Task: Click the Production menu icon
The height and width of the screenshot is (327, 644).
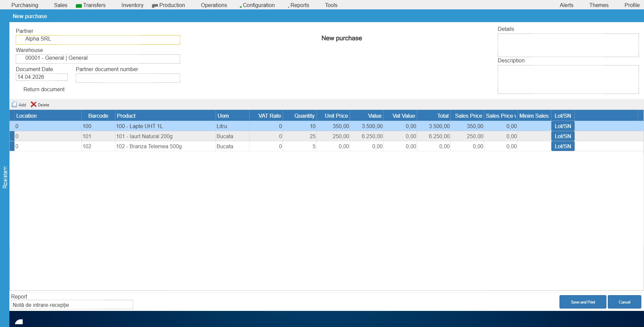Action: [155, 5]
